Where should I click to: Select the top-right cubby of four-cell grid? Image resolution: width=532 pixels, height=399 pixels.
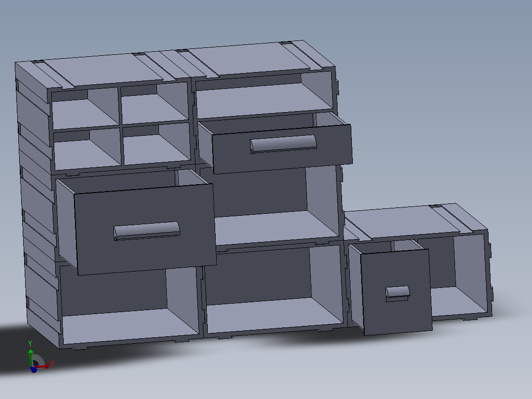[x=154, y=103]
